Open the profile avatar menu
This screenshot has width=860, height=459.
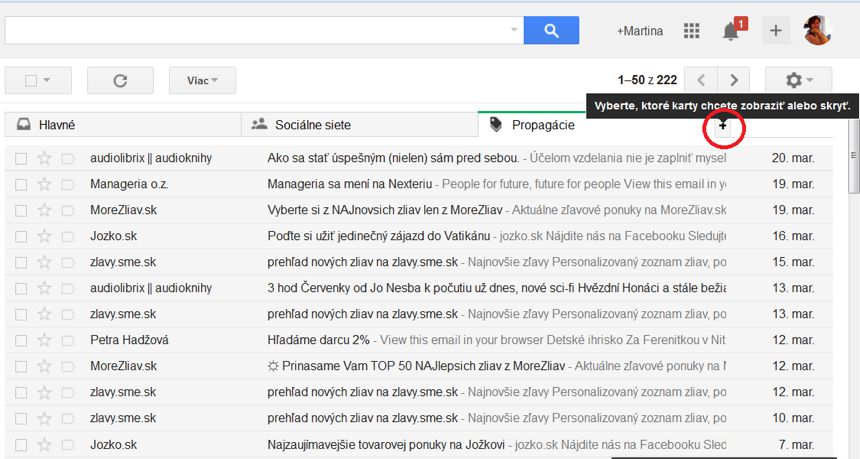click(817, 30)
